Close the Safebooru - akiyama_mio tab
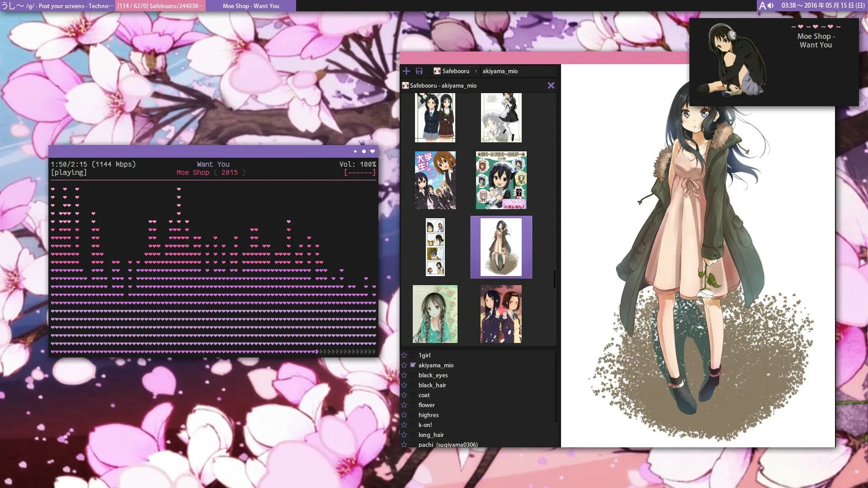 tap(551, 85)
